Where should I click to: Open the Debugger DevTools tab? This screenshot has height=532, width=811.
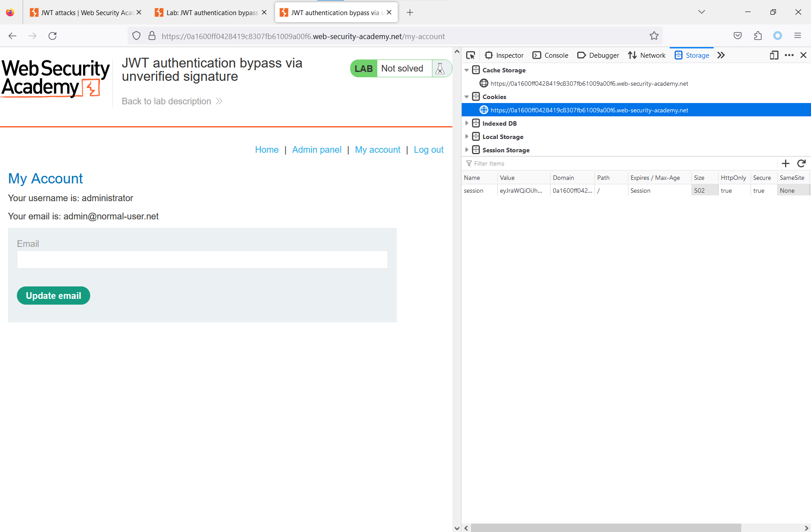[598, 55]
